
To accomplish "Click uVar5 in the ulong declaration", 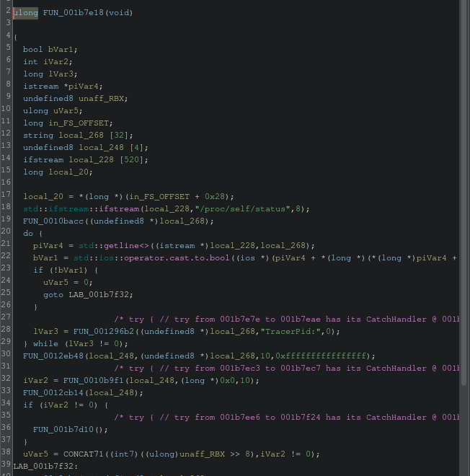I will [x=66, y=110].
